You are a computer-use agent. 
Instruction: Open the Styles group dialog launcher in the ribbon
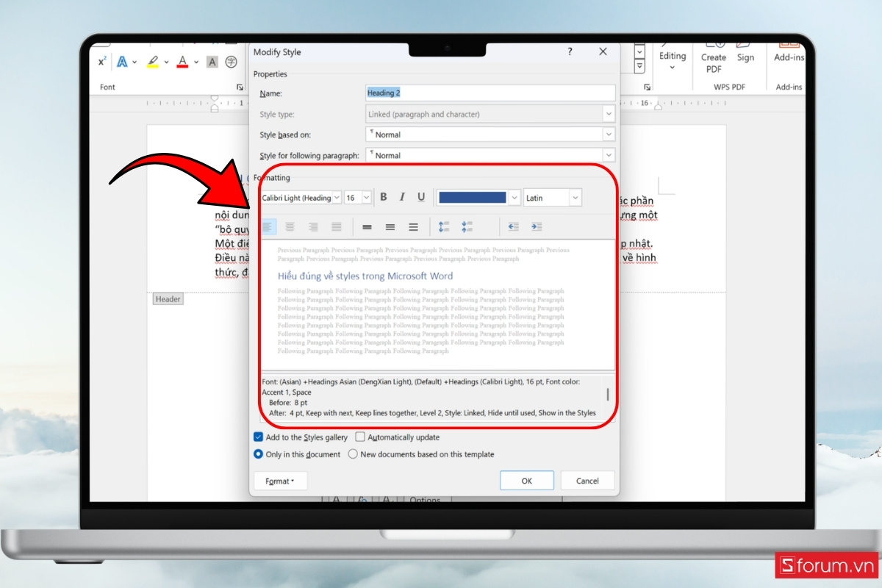click(x=646, y=87)
